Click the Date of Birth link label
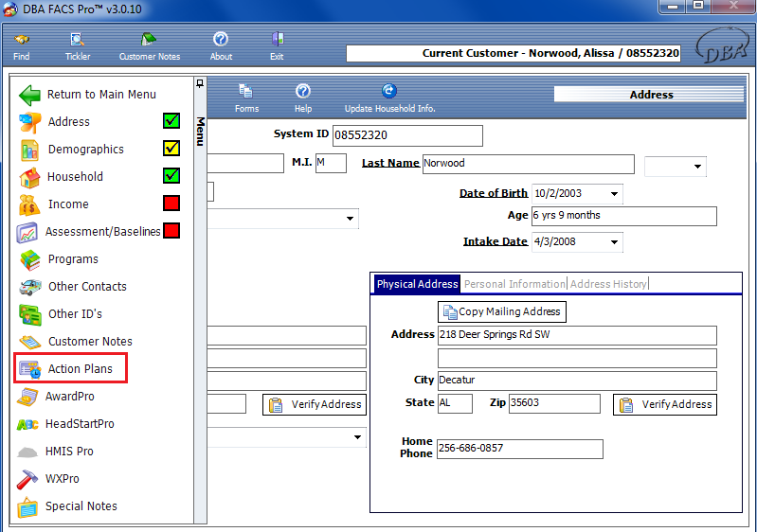Viewport: 757px width, 532px height. click(x=494, y=193)
